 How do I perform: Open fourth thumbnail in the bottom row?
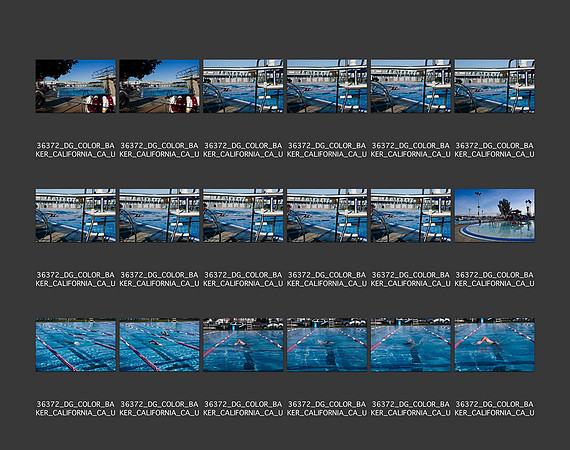tap(327, 345)
